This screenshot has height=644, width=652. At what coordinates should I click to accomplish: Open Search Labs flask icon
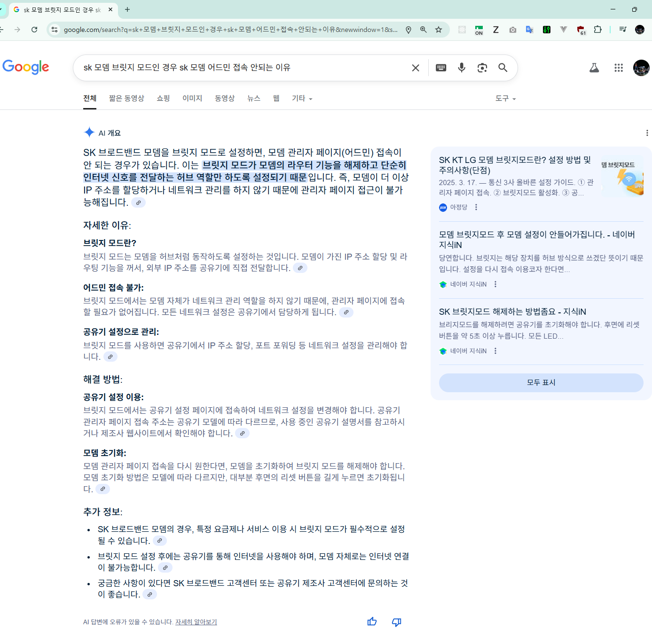click(x=594, y=68)
